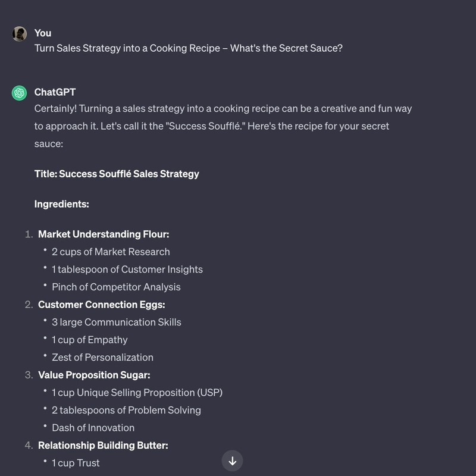Screen dimensions: 476x476
Task: Click the scroll-to-bottom arrow button
Action: [232, 461]
